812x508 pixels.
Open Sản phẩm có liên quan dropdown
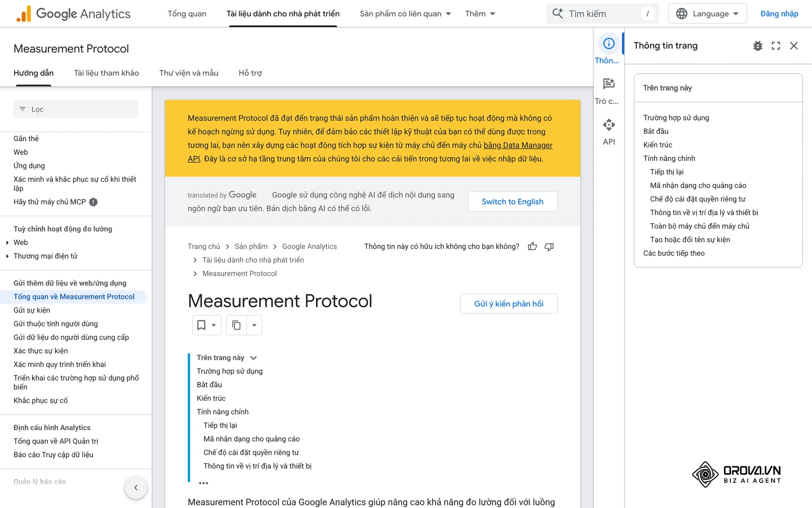point(405,14)
